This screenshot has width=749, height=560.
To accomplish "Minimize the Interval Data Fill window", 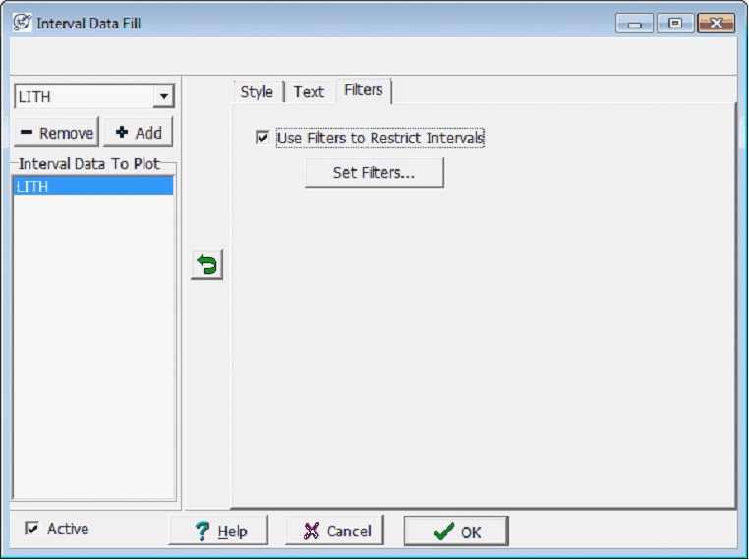I will [634, 24].
